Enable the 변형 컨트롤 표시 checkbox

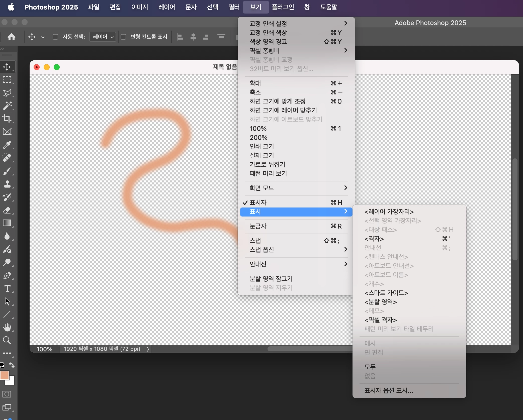(x=123, y=37)
